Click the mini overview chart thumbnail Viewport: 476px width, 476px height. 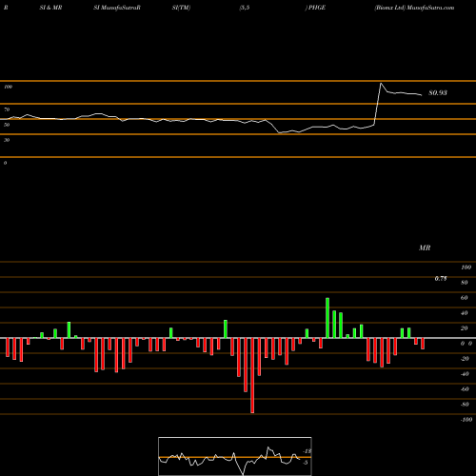tap(235, 456)
